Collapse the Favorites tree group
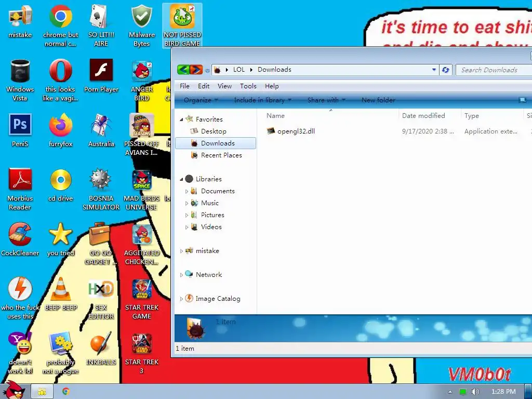 (181, 119)
